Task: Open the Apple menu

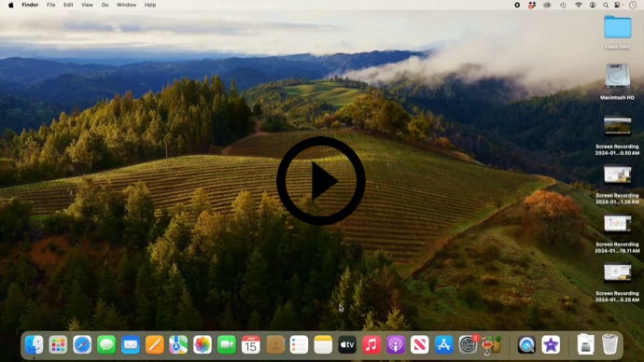Action: (10, 5)
